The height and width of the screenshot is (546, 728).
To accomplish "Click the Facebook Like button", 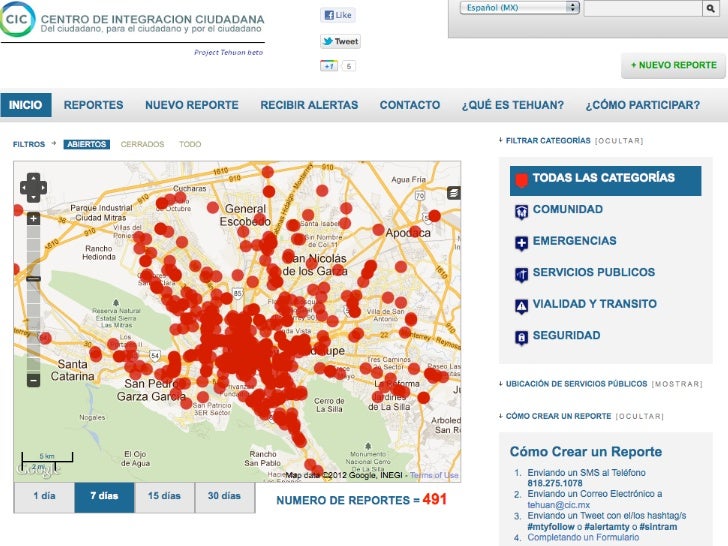I will coord(338,15).
